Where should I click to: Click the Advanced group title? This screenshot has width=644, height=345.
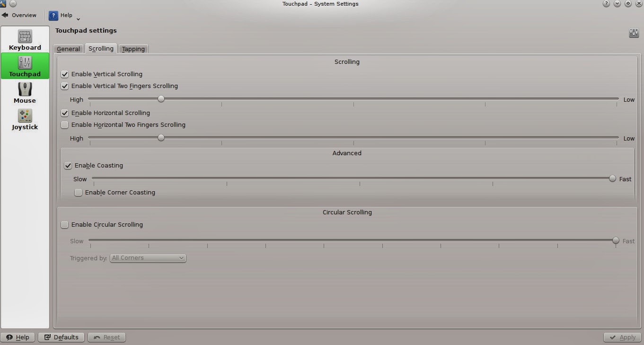(347, 153)
